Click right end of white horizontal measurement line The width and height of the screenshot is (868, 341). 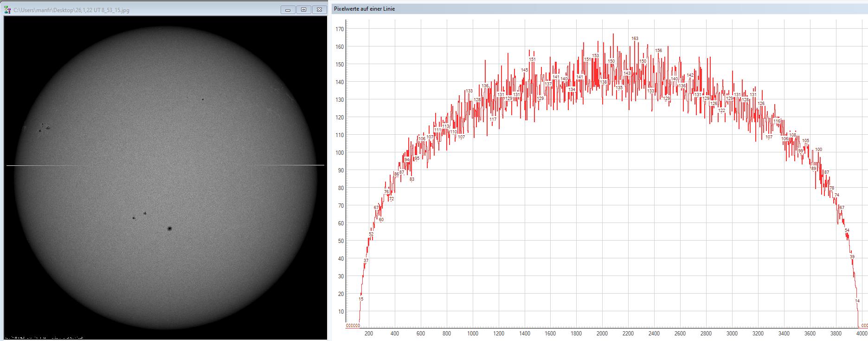pos(323,165)
